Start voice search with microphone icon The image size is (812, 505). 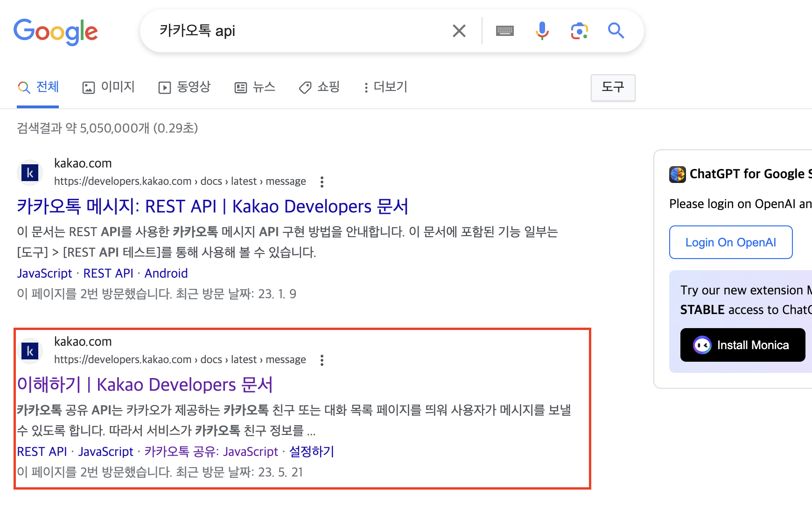tap(542, 31)
